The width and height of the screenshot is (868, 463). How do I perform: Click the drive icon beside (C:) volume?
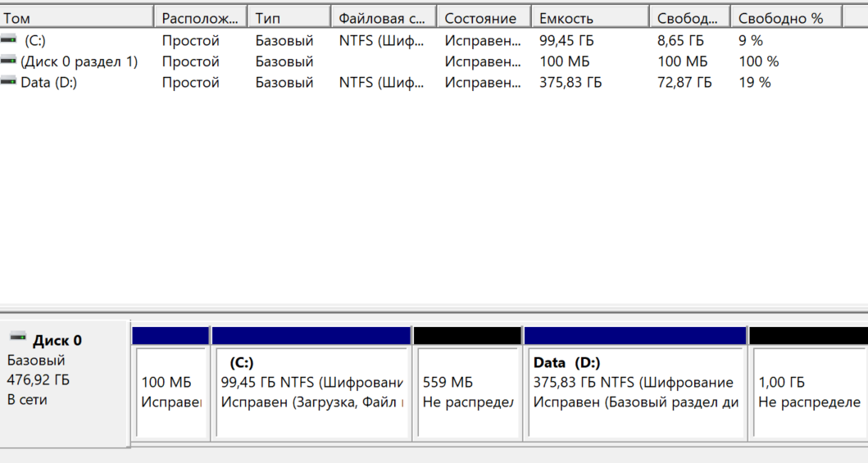(x=8, y=40)
